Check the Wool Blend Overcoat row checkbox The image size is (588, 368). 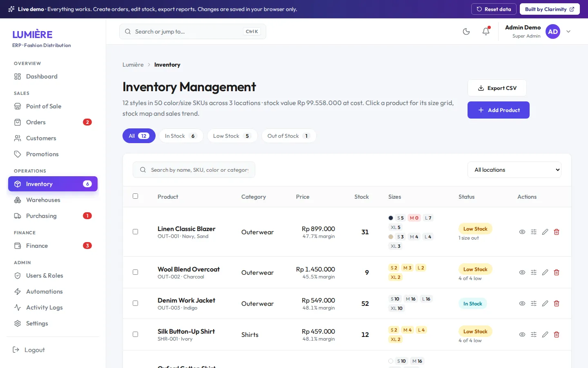click(136, 272)
